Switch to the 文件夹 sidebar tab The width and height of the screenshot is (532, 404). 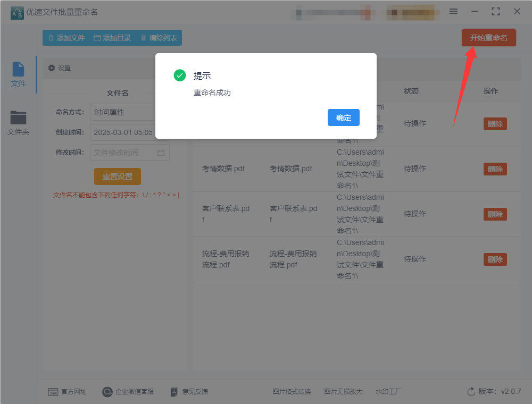(x=18, y=123)
